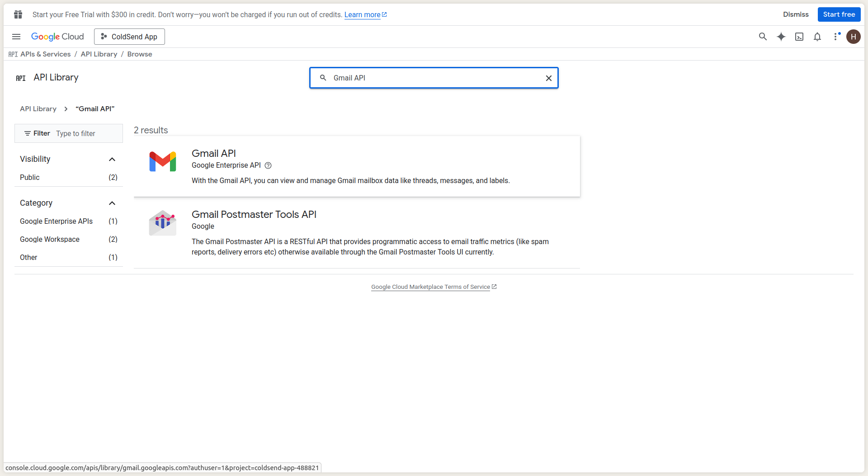Go to APIs & Services breadcrumb
Viewport: 868px width, 476px height.
(45, 54)
